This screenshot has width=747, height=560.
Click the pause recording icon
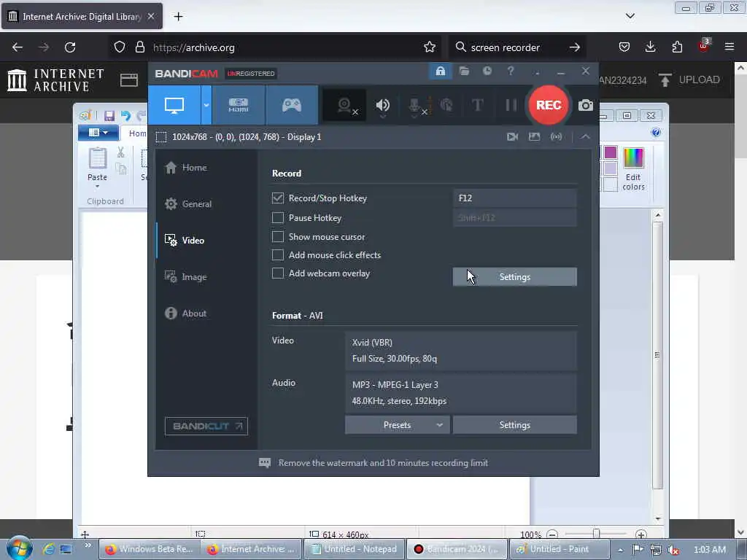(511, 105)
